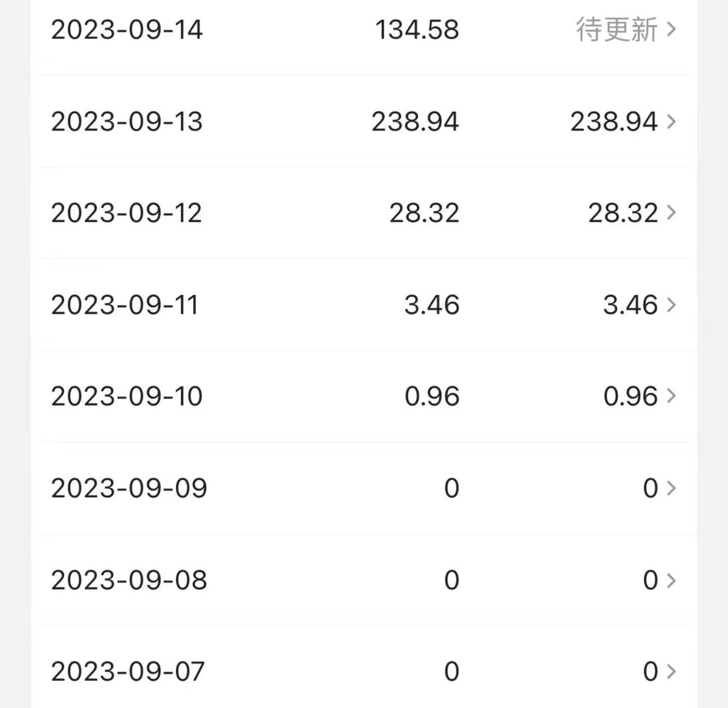Screen dimensions: 728x708
Task: Expand the 2023-09-08 row chevron
Action: pyautogui.click(x=671, y=580)
